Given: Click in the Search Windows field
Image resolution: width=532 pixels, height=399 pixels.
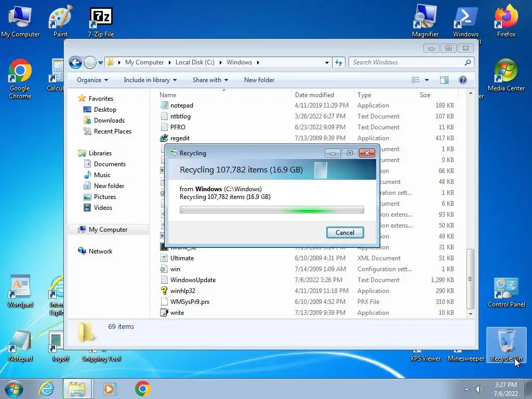Looking at the screenshot, I should coord(407,62).
